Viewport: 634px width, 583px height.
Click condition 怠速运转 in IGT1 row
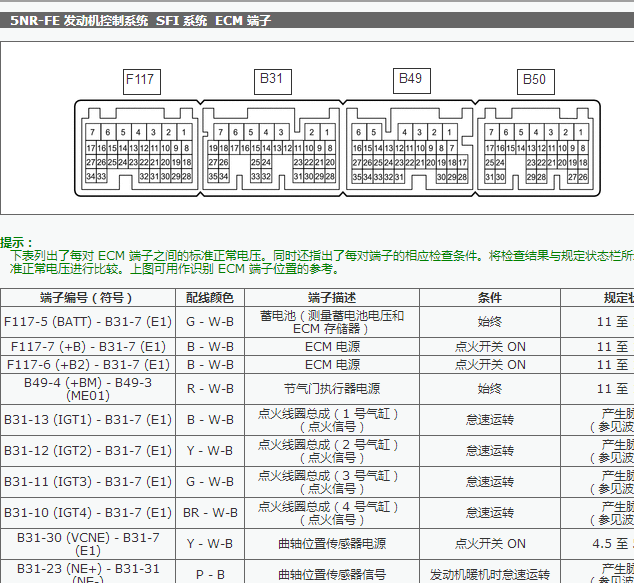[490, 420]
